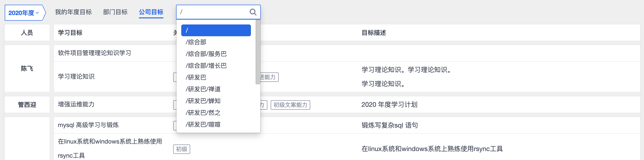Screen dimensions: 644x160
Task: Select the highlighted '/' root option
Action: pyautogui.click(x=216, y=30)
